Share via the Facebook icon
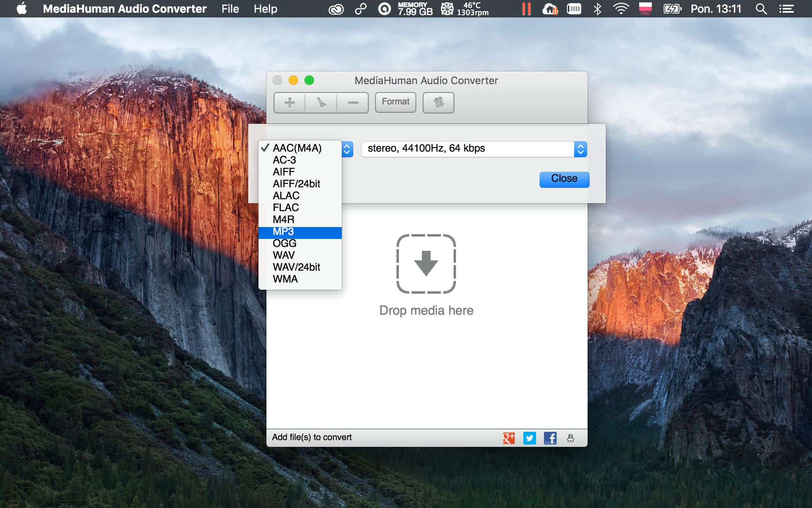The width and height of the screenshot is (812, 508). (550, 438)
